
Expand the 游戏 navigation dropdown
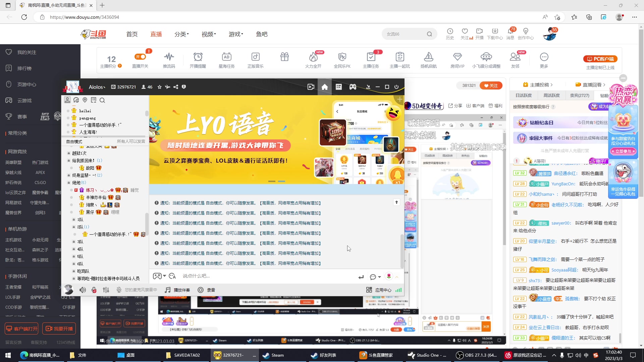tap(236, 34)
